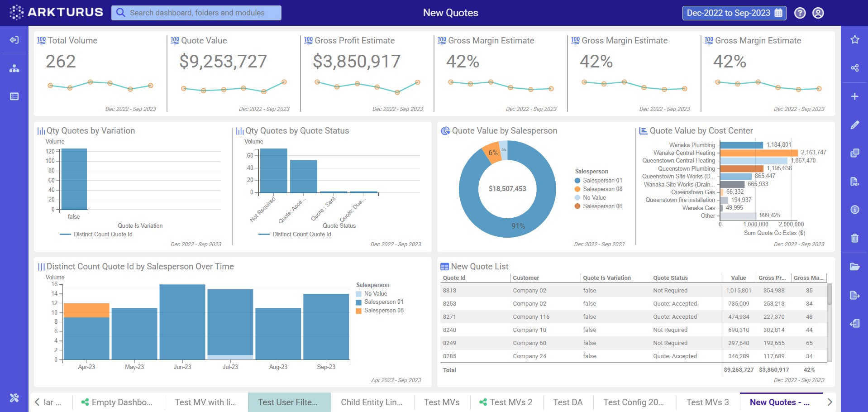Click the star favorite icon in right sidebar
868x412 pixels.
pyautogui.click(x=854, y=39)
